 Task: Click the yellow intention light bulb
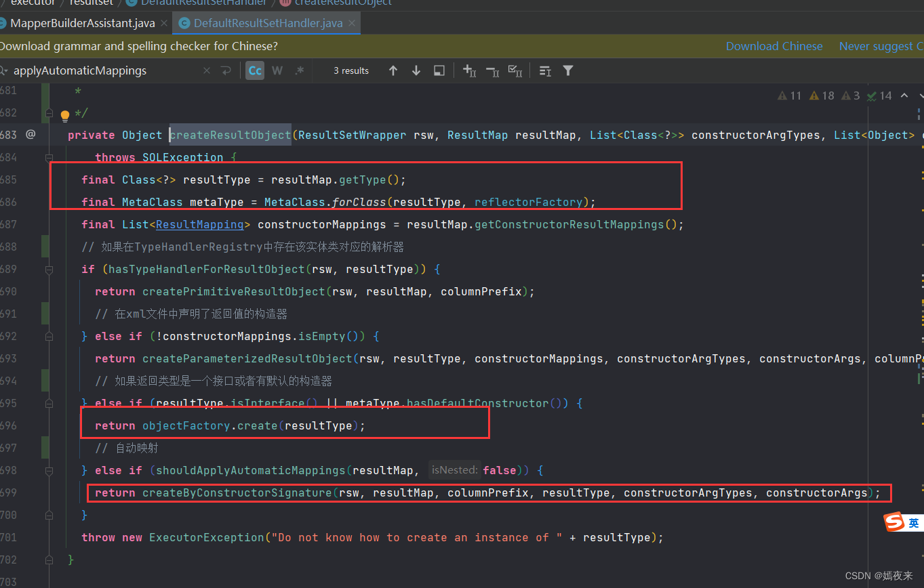tap(65, 115)
